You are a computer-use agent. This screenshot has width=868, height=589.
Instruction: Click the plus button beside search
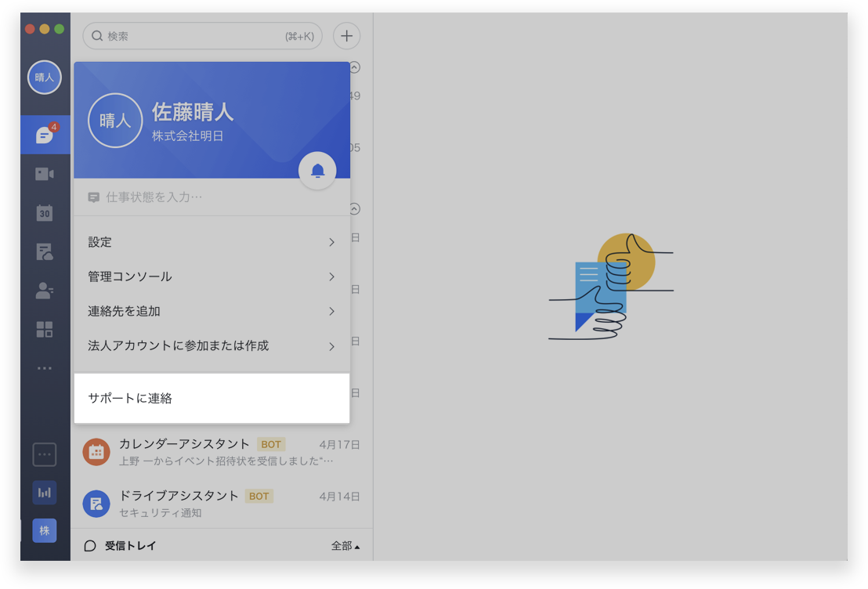tap(346, 36)
